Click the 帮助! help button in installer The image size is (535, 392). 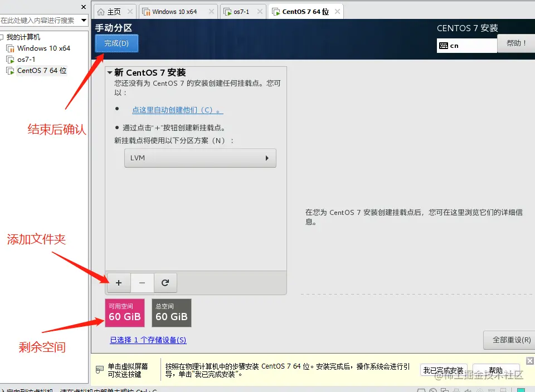point(516,43)
